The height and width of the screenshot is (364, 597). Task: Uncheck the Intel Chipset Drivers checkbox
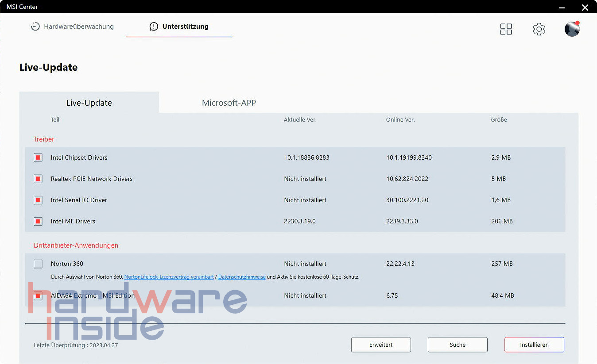[x=38, y=157]
